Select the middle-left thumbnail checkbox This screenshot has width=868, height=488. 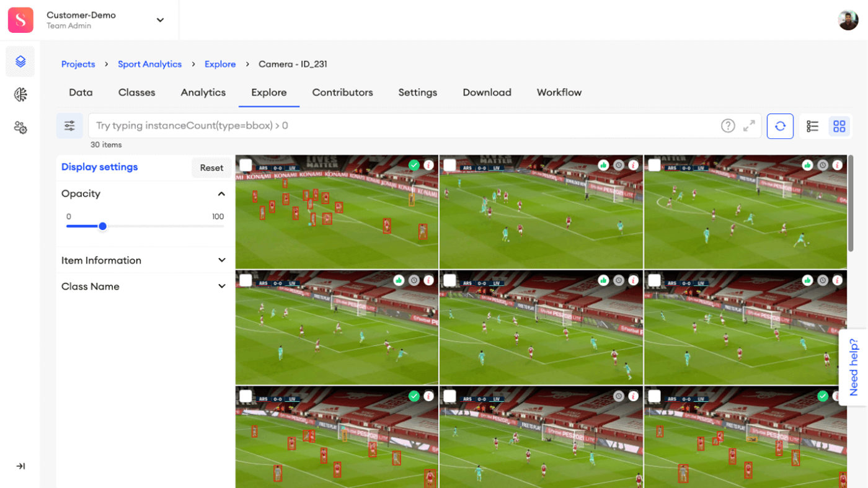pyautogui.click(x=246, y=280)
